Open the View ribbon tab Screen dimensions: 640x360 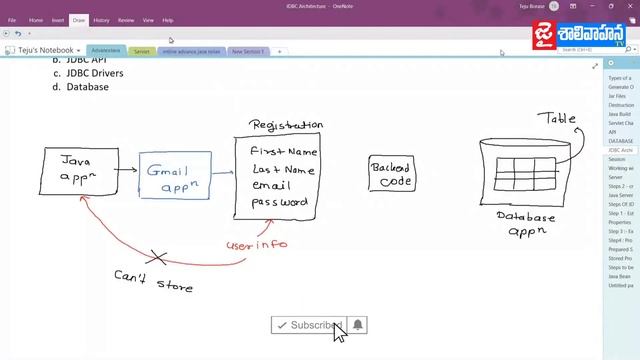pos(148,20)
